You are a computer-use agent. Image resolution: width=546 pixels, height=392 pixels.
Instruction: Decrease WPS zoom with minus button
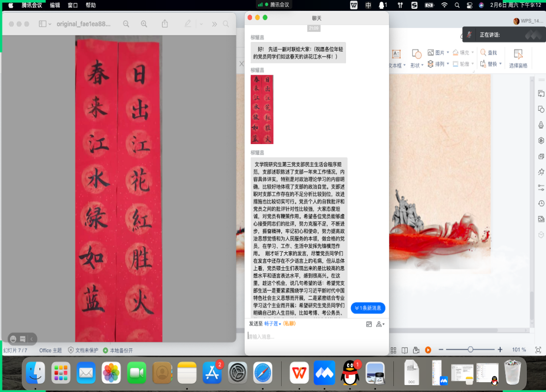click(x=441, y=350)
